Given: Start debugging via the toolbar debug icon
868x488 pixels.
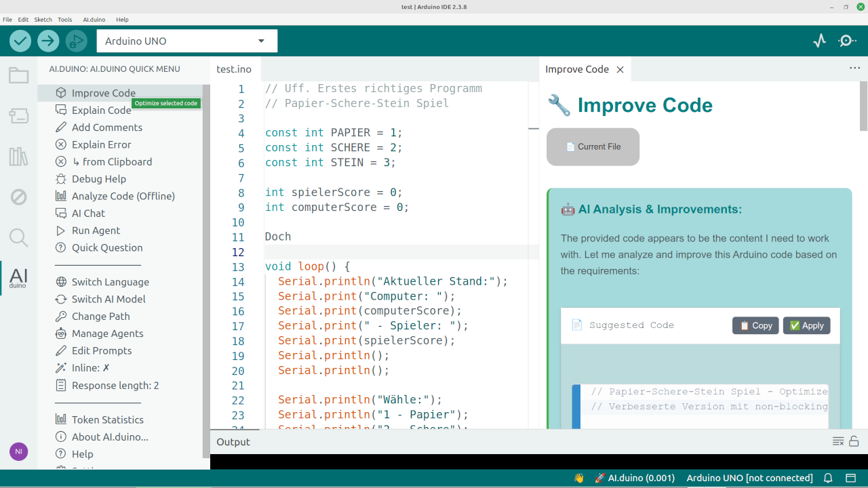Looking at the screenshot, I should click(76, 41).
